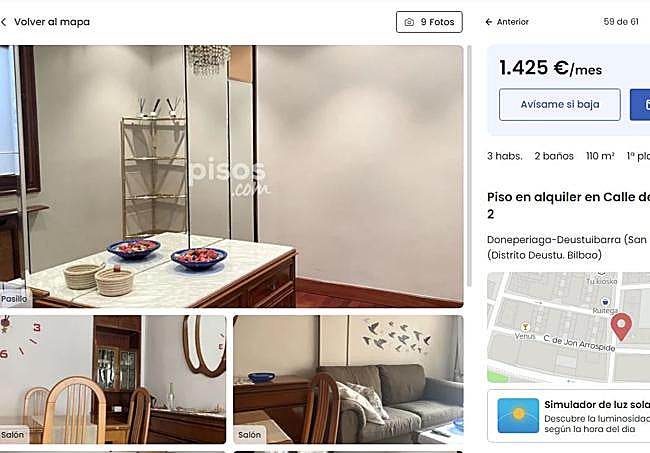Viewport: 650px width, 453px height.
Task: Click the photo gallery vertical scrollbar
Action: pos(469,166)
